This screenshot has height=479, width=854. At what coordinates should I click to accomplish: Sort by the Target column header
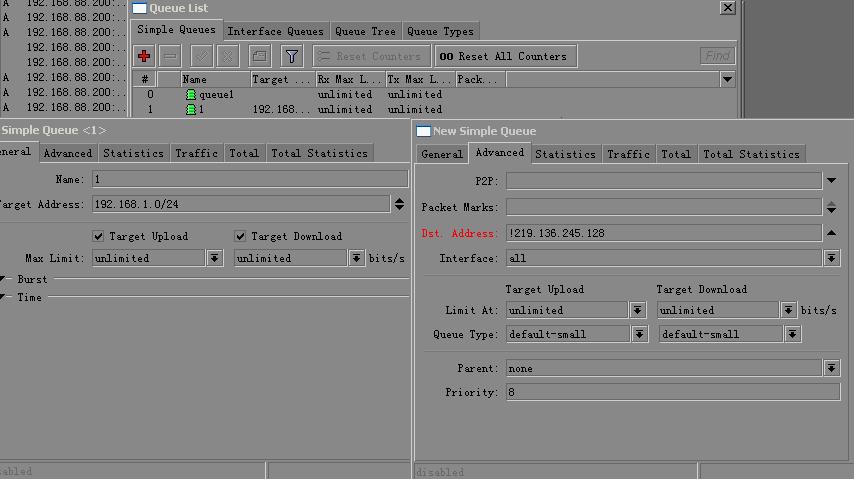pos(283,80)
